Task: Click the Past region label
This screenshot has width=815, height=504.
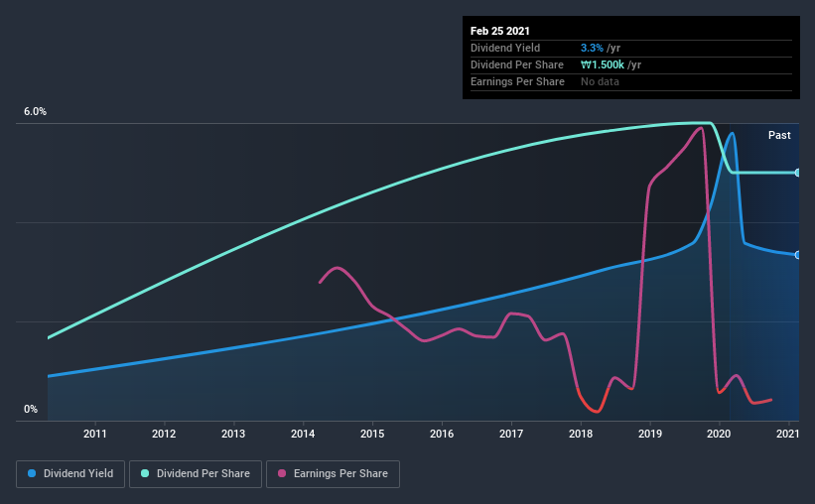Action: point(779,135)
